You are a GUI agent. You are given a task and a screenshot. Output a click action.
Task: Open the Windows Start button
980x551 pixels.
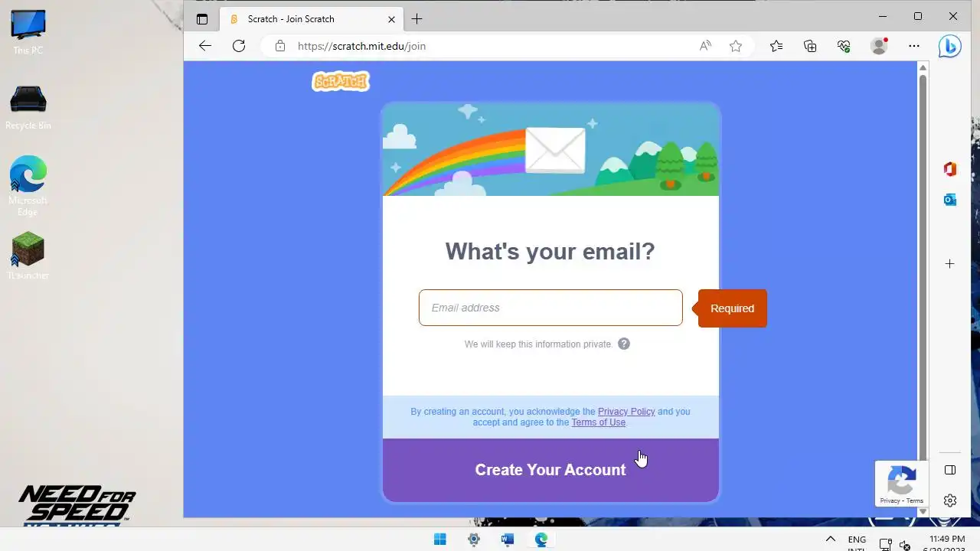(x=440, y=540)
